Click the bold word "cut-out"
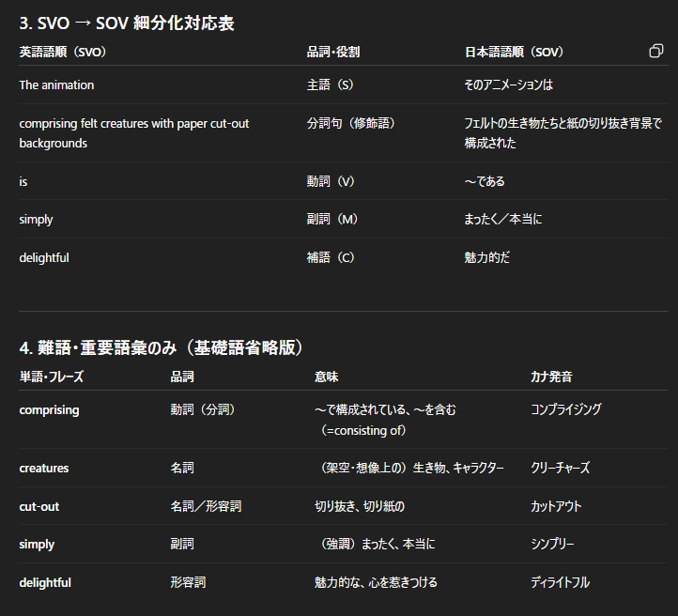 point(39,506)
